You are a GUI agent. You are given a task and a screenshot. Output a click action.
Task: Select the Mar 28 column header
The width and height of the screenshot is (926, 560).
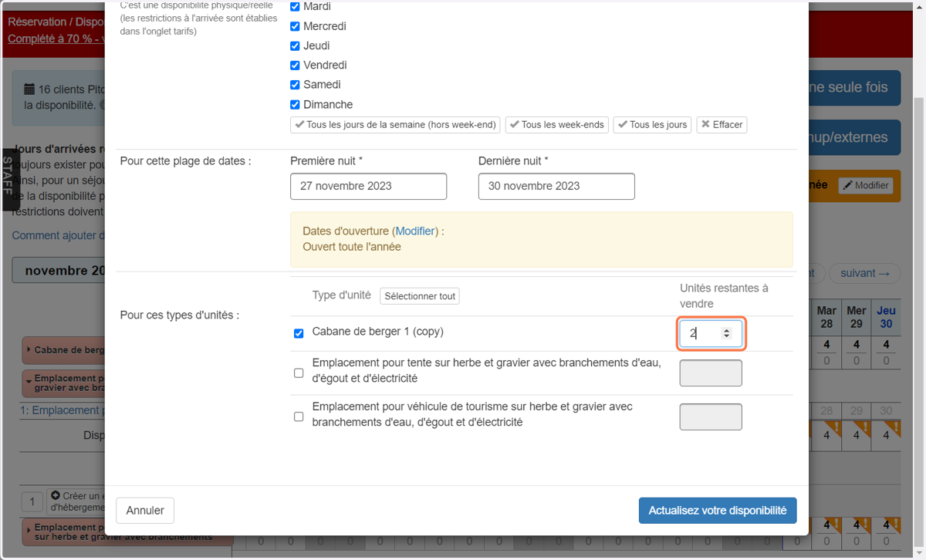point(826,318)
